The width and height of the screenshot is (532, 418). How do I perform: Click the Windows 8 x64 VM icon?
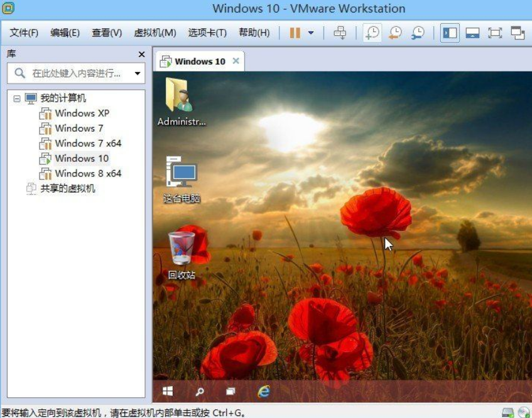tap(45, 174)
